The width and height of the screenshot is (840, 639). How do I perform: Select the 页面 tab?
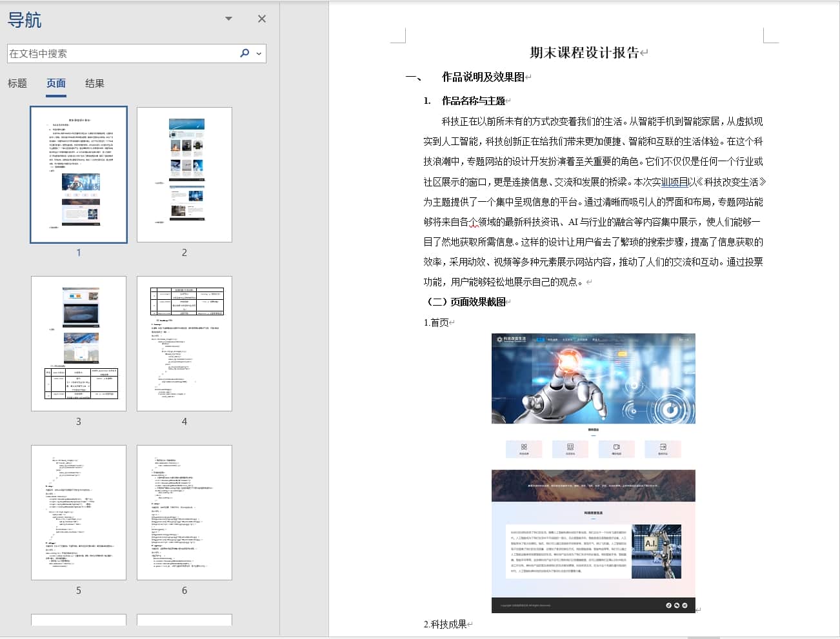coord(56,83)
